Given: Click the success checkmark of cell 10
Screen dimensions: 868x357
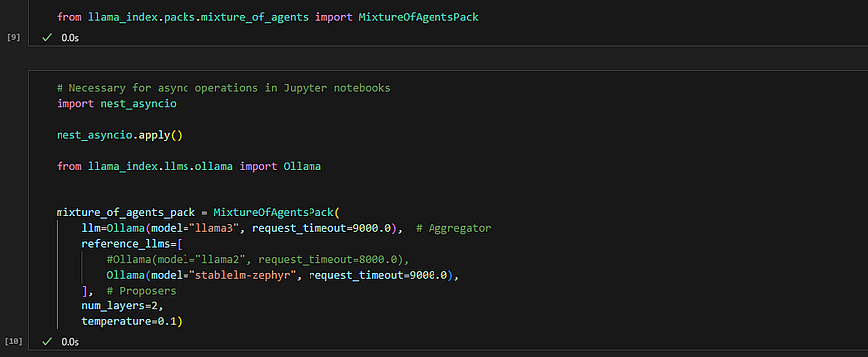Looking at the screenshot, I should click(47, 342).
